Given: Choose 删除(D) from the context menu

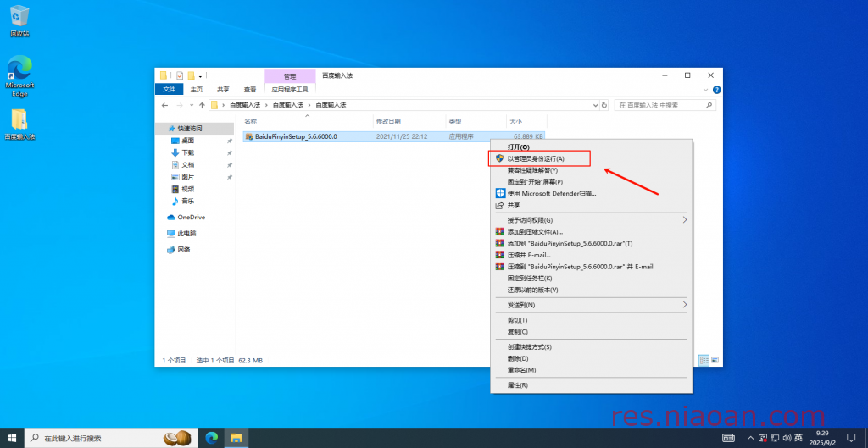Looking at the screenshot, I should 591,358.
